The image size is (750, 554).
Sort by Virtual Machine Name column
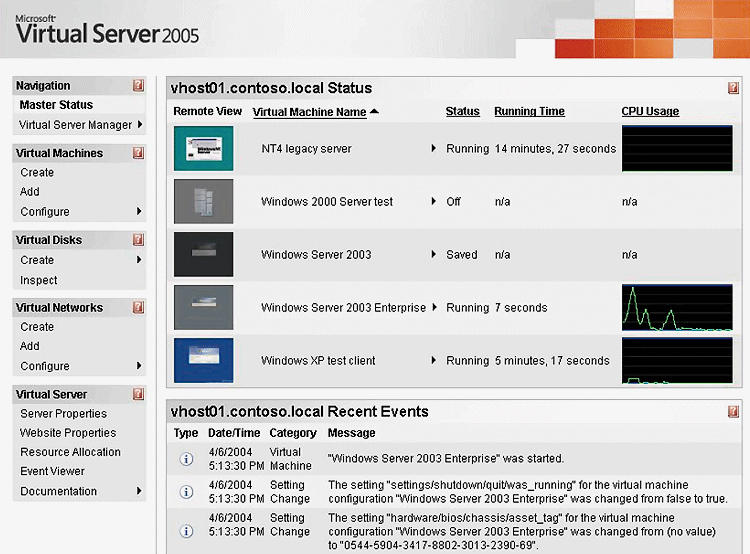pyautogui.click(x=310, y=112)
